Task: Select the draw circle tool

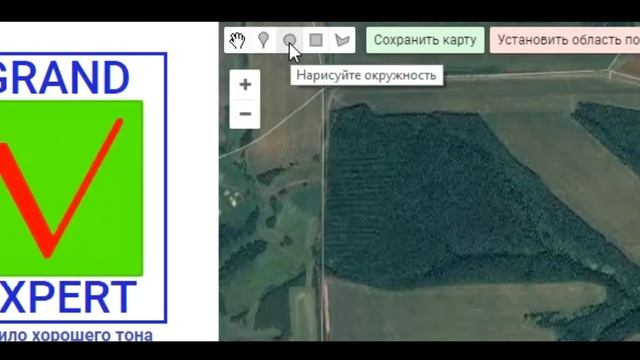Action: (x=289, y=40)
